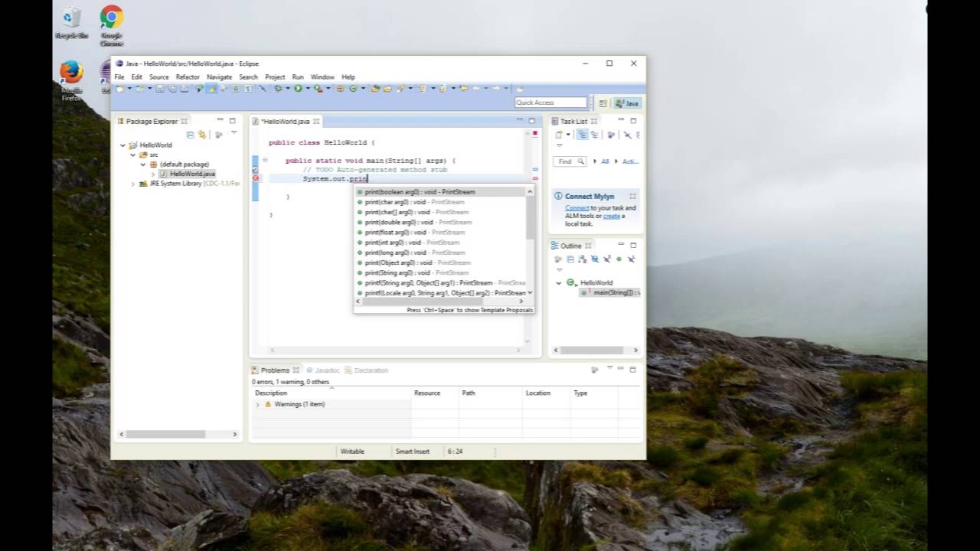Click the Open Perspective icon
The image size is (980, 551).
(603, 103)
